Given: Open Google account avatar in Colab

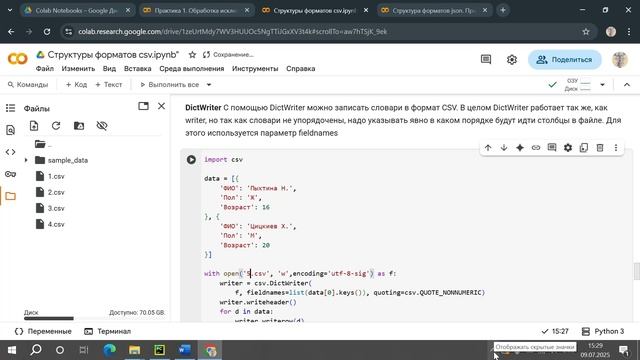Looking at the screenshot, I should (620, 60).
